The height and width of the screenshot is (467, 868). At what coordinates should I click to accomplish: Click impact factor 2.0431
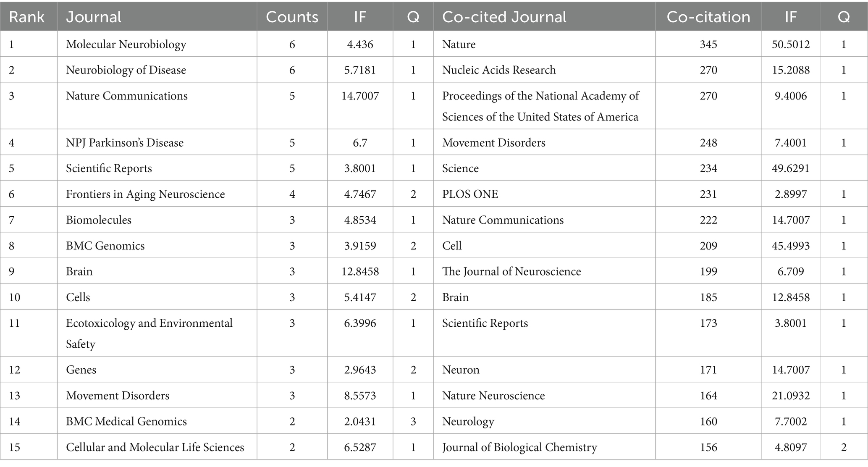[x=360, y=422]
